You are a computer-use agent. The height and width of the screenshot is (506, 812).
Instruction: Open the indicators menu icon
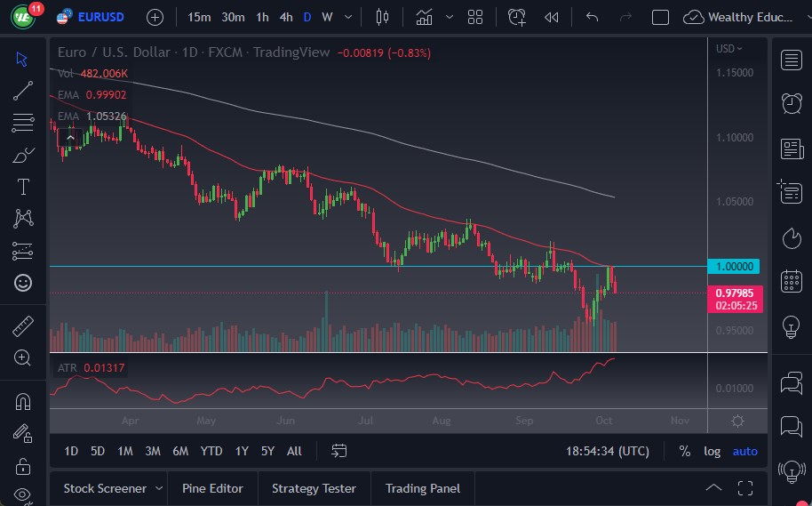pos(424,17)
